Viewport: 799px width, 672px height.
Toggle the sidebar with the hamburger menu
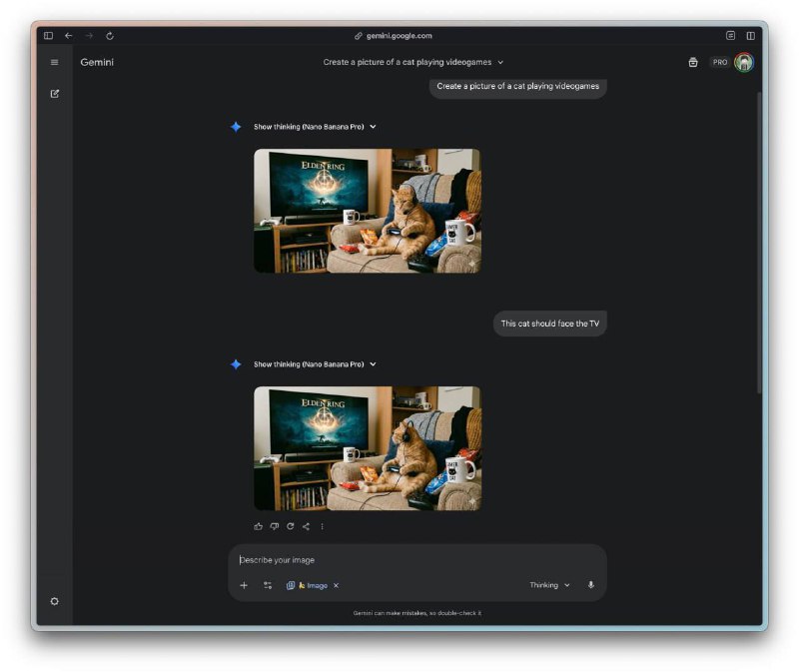[x=55, y=62]
